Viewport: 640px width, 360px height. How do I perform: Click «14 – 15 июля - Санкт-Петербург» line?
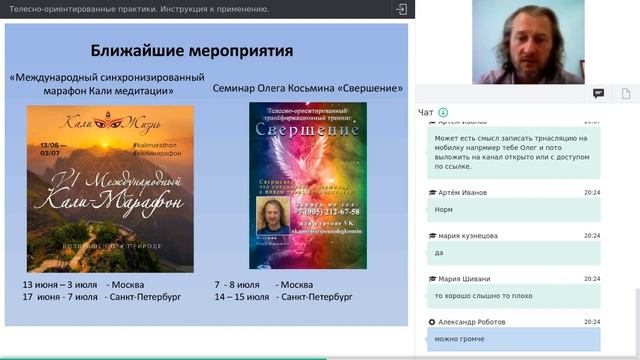click(283, 297)
